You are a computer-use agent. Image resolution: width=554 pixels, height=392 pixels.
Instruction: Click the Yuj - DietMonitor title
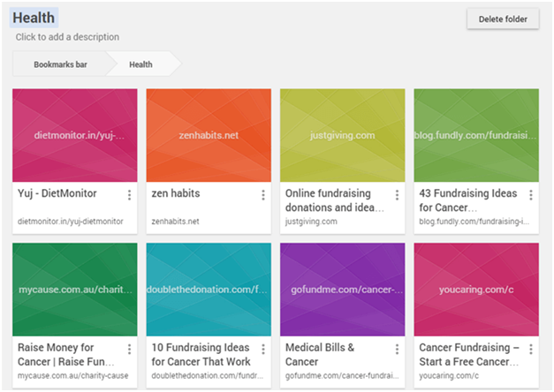click(x=57, y=193)
